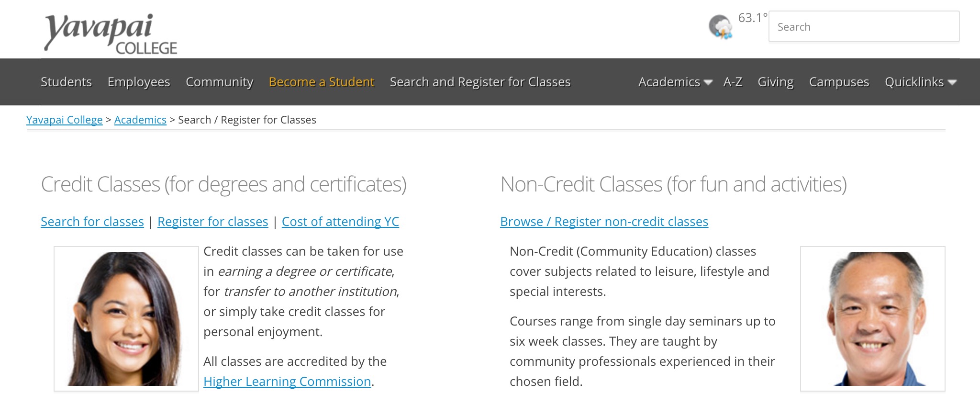980x405 pixels.
Task: Click the site Search input field
Action: 864,27
